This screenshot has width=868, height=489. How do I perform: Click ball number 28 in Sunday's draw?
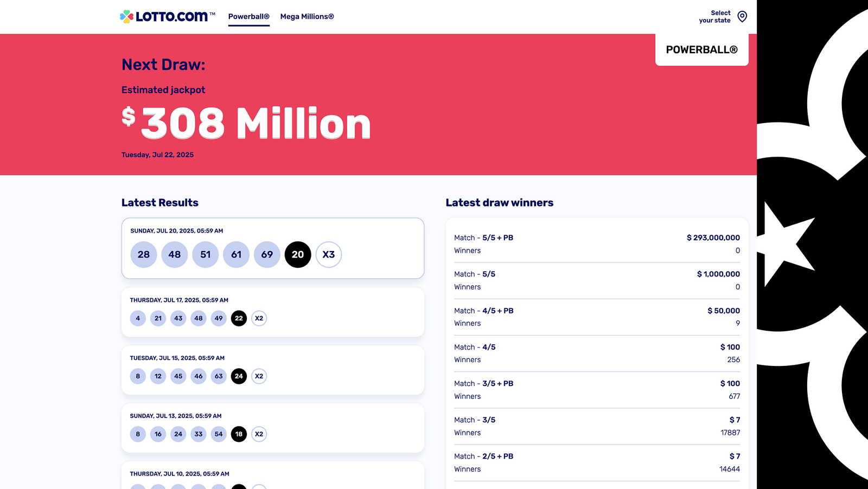tap(144, 254)
